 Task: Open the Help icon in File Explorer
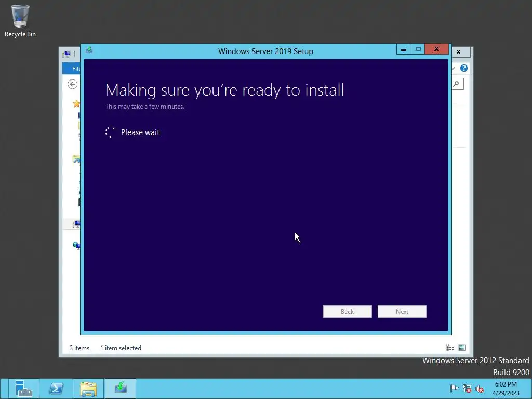[x=464, y=68]
